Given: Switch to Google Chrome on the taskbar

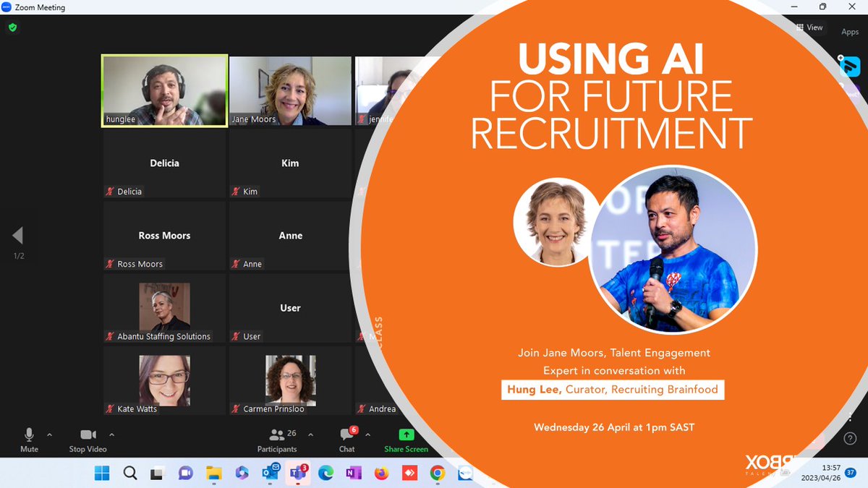Looking at the screenshot, I should (x=437, y=473).
